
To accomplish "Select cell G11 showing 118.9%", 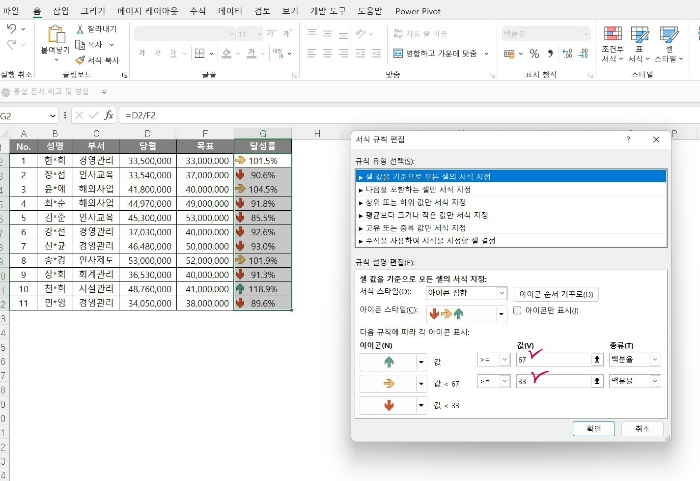I will point(263,289).
